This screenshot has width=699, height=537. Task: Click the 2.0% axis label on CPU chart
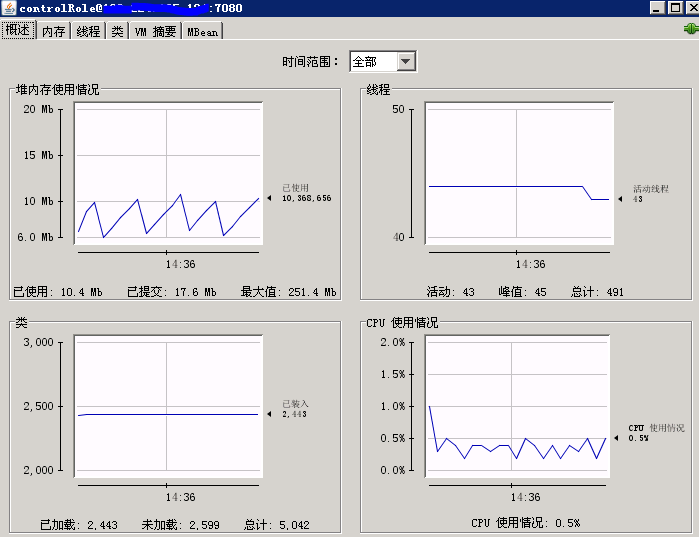393,342
